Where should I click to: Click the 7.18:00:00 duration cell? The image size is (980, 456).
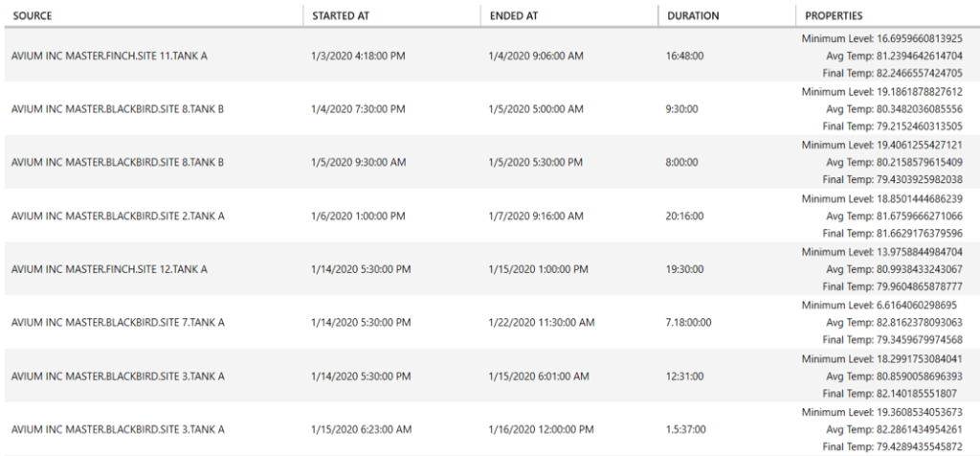pos(688,323)
